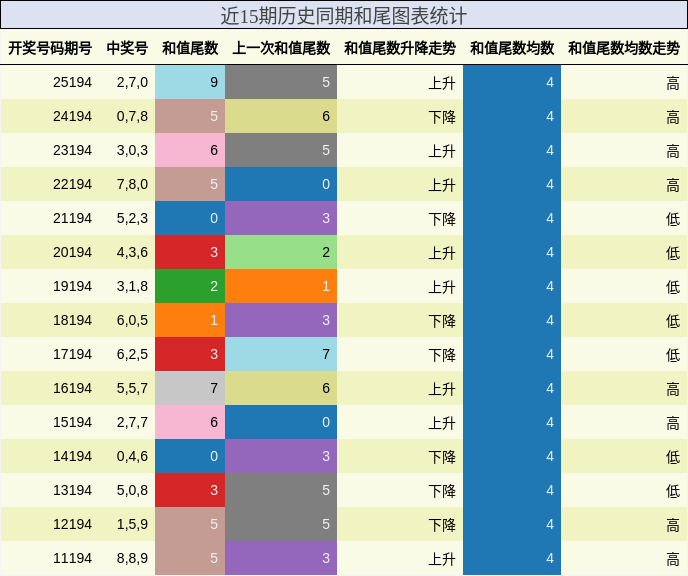
Task: Click the 中奖号 column header
Action: tap(127, 48)
